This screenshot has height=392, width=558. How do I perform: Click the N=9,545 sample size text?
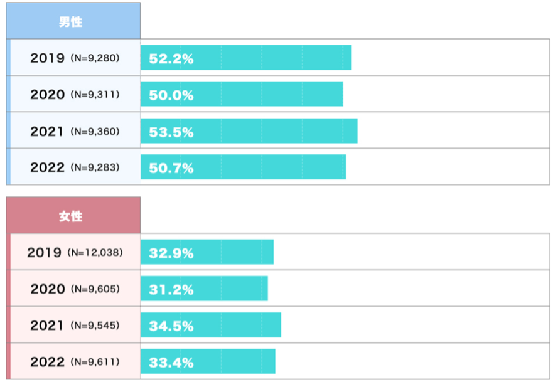point(95,326)
